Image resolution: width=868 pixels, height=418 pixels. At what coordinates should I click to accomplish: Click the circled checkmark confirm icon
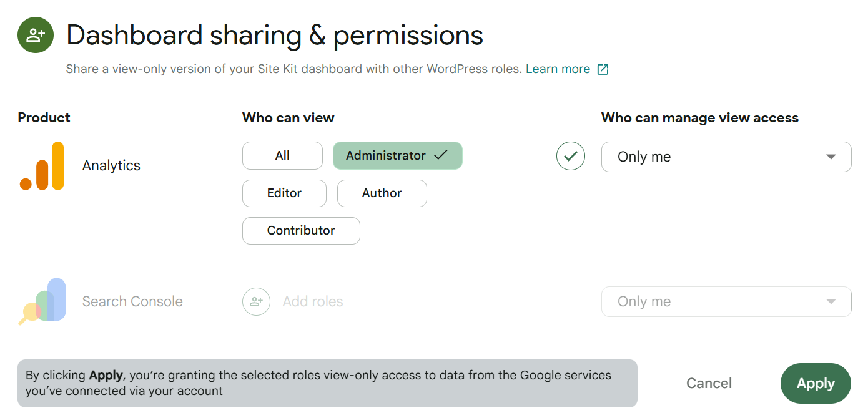tap(570, 157)
